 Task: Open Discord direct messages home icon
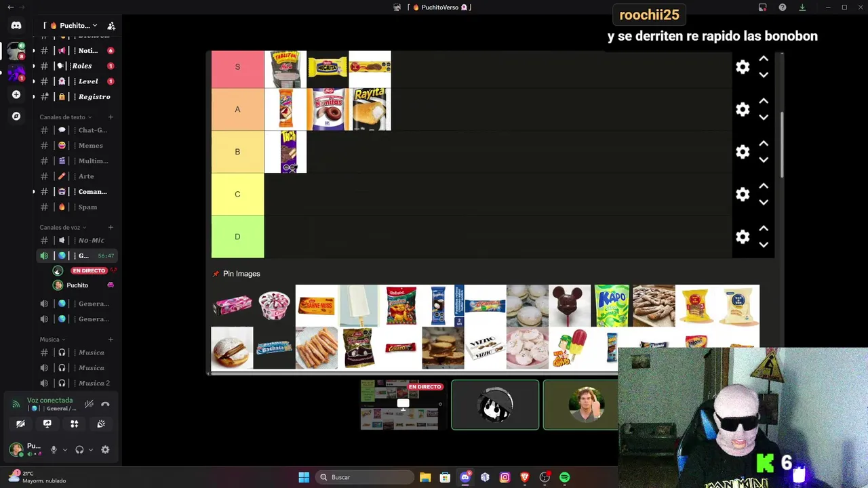pyautogui.click(x=16, y=26)
